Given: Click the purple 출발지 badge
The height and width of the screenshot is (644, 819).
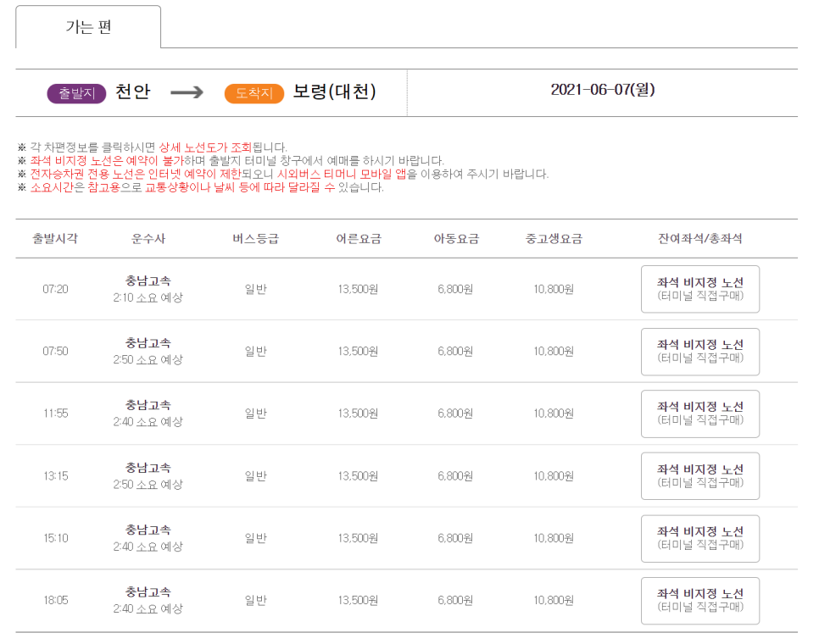Looking at the screenshot, I should pos(77,93).
